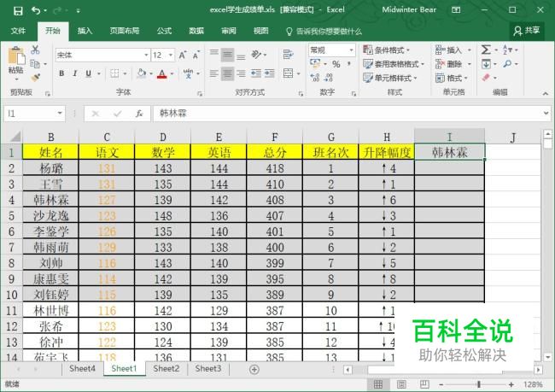Open 单元格样式 cell styles menu

[390, 78]
